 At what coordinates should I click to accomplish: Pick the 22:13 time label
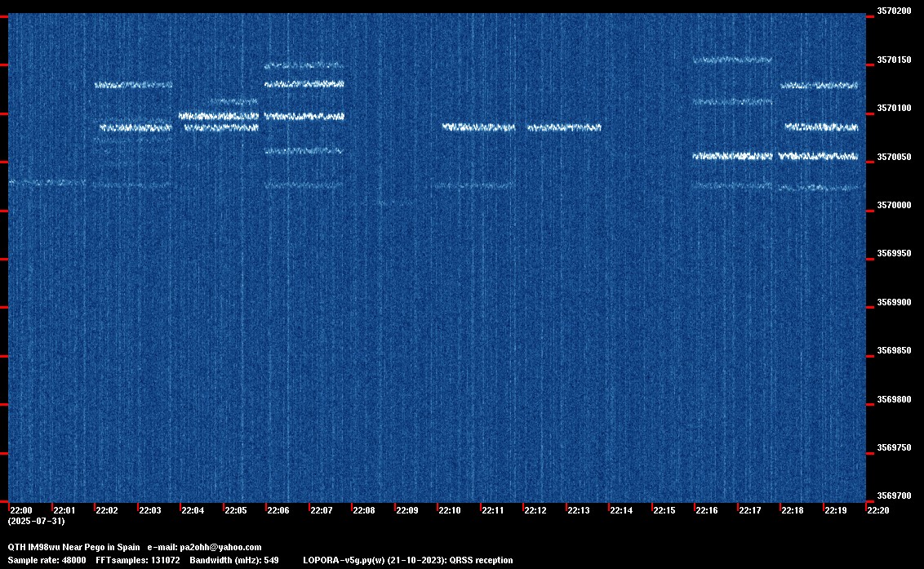[x=578, y=510]
